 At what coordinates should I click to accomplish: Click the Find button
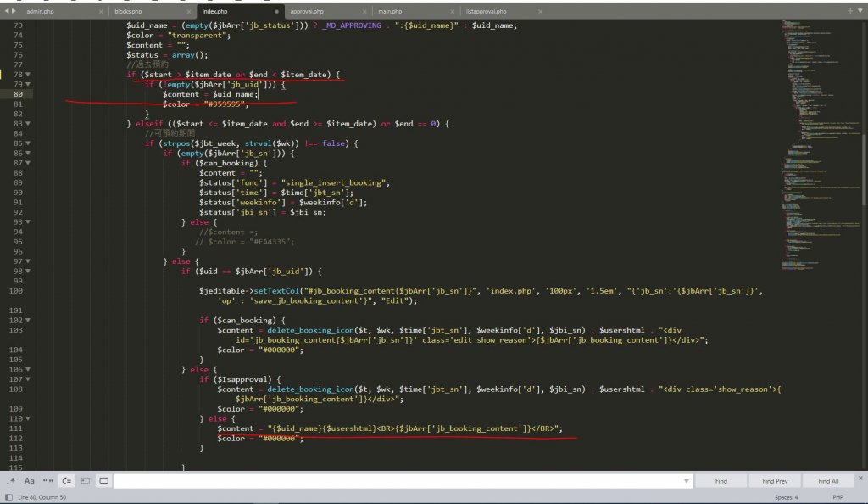coord(721,481)
